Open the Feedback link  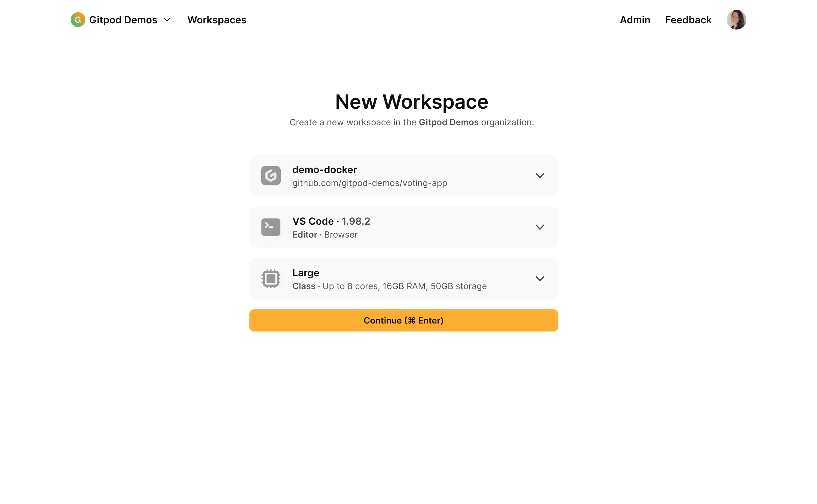point(688,20)
